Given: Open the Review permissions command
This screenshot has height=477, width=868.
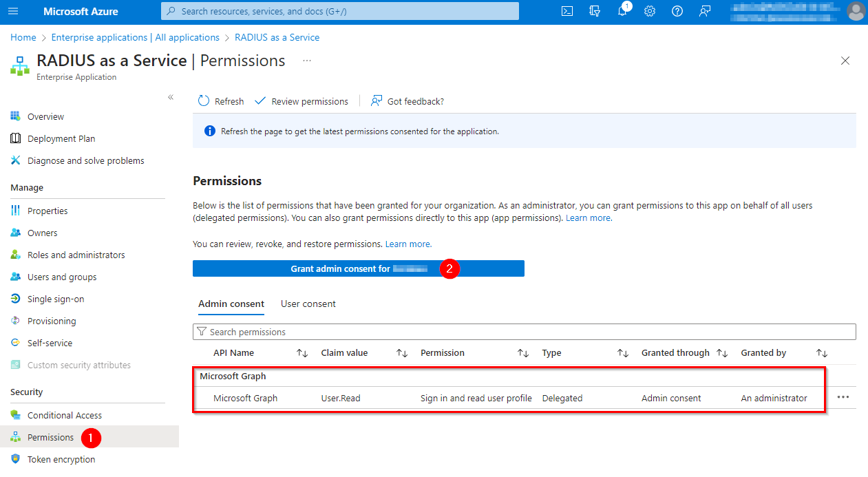Looking at the screenshot, I should click(301, 101).
